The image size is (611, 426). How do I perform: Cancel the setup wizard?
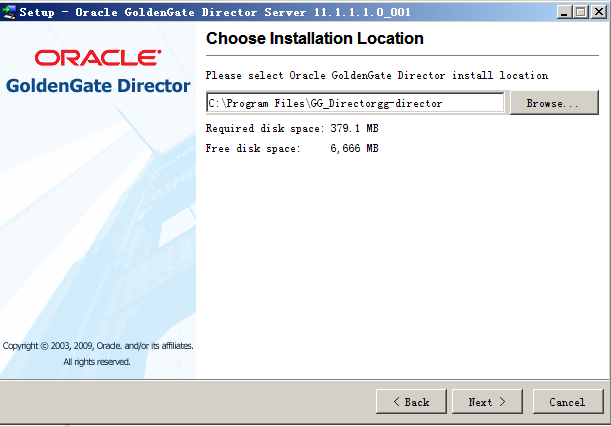click(x=568, y=401)
